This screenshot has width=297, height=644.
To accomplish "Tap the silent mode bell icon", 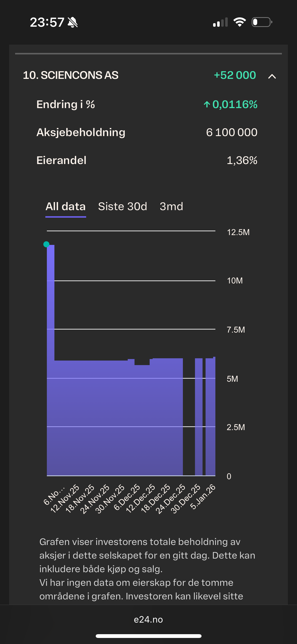I will click(x=73, y=22).
